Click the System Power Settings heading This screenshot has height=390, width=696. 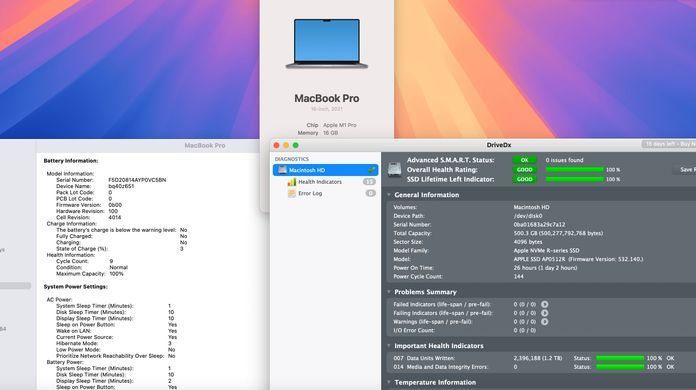[x=75, y=287]
